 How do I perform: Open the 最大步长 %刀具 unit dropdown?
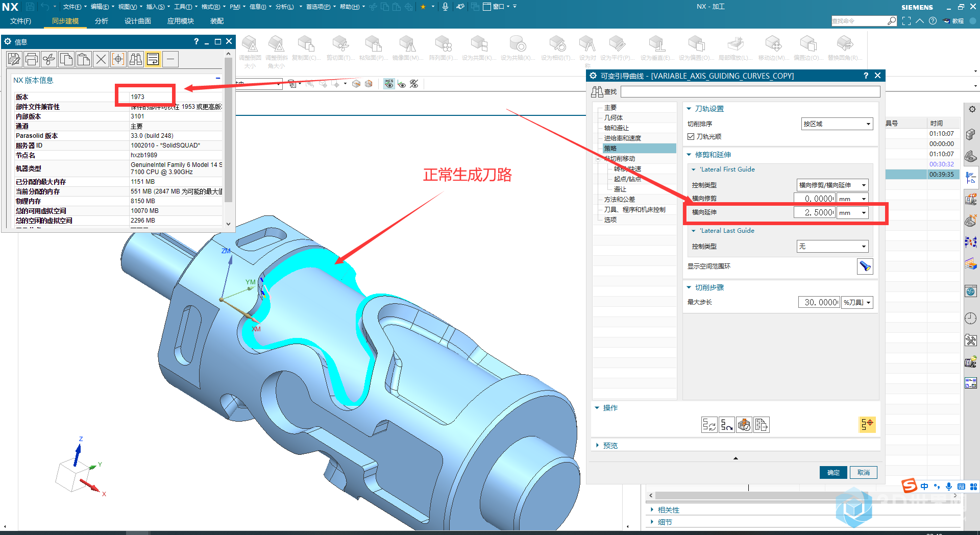pos(857,302)
